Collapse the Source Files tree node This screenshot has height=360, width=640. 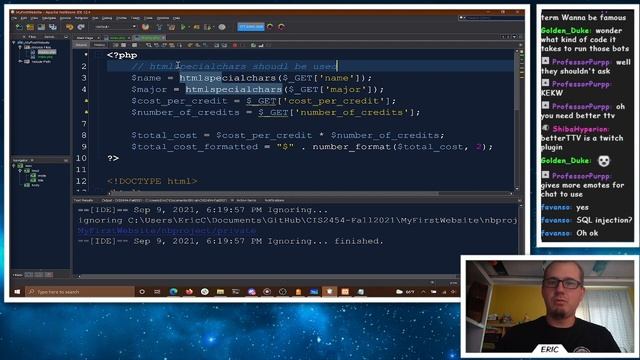(x=20, y=47)
